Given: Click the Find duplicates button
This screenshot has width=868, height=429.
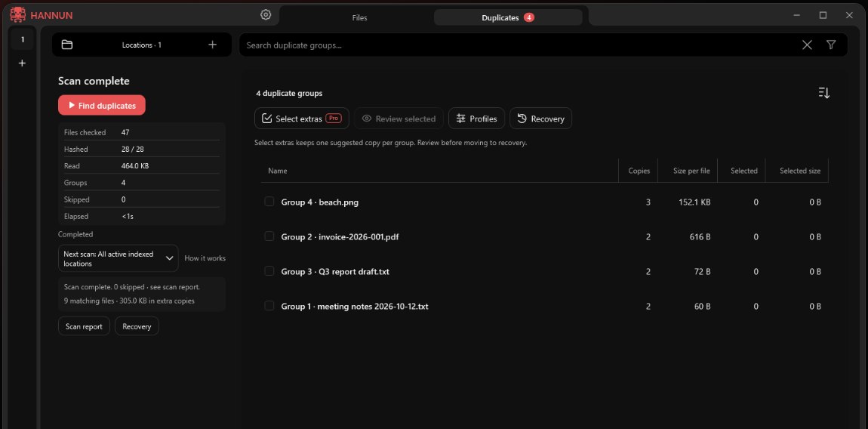Looking at the screenshot, I should 102,105.
